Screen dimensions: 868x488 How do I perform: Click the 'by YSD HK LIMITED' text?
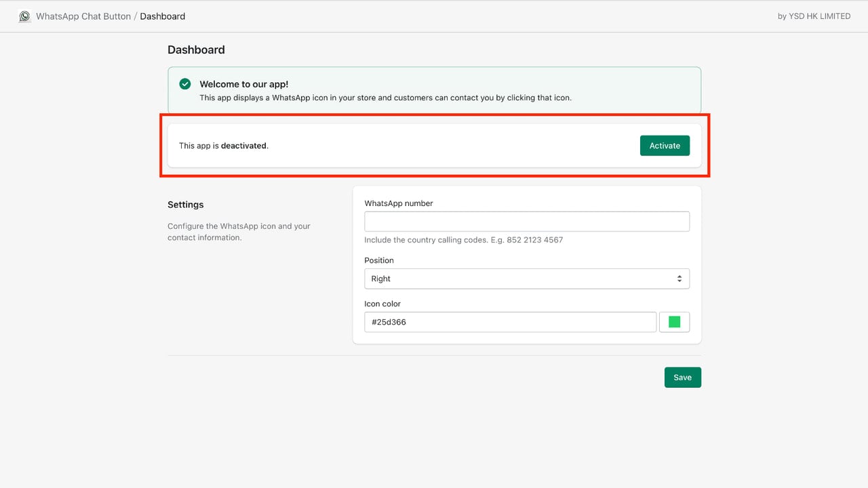click(x=814, y=16)
